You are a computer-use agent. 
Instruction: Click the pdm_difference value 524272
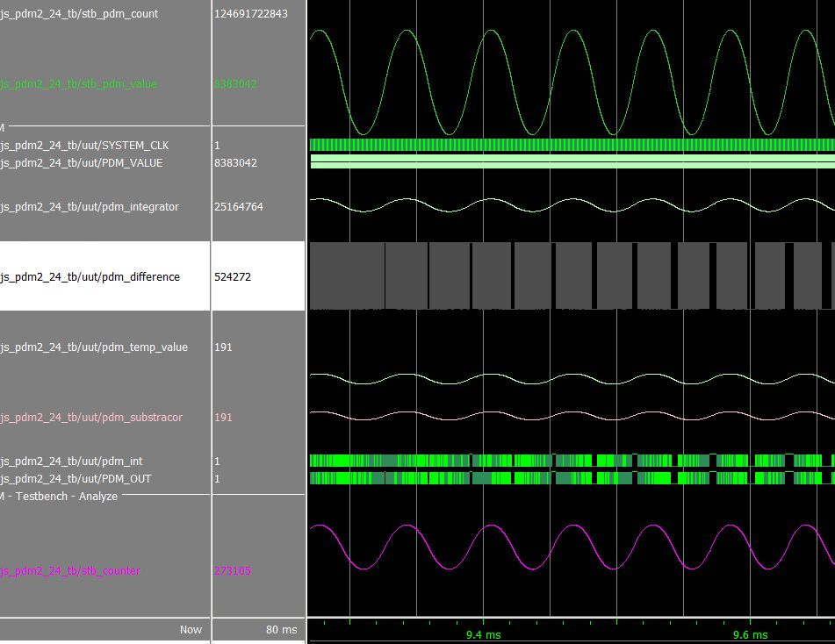click(x=233, y=277)
